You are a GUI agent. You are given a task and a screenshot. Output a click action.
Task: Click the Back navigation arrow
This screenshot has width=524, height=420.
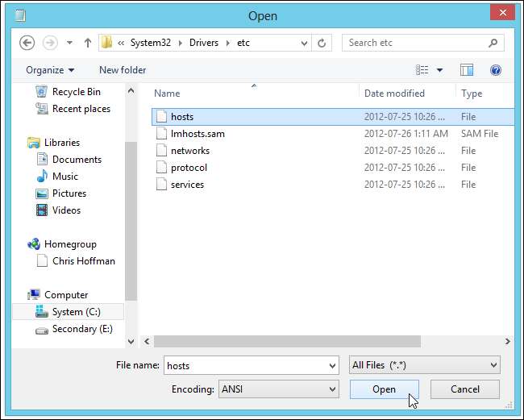point(27,43)
